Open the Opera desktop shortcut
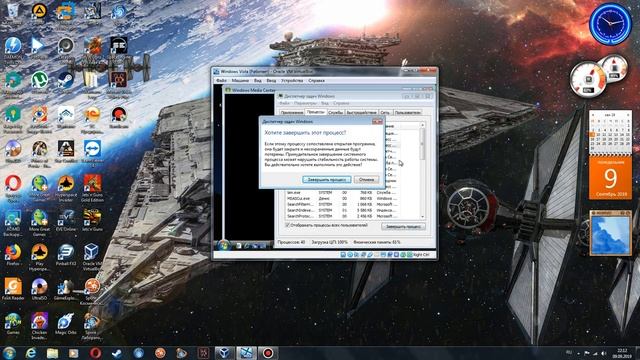Viewport: 640px width, 360px height. [13, 189]
